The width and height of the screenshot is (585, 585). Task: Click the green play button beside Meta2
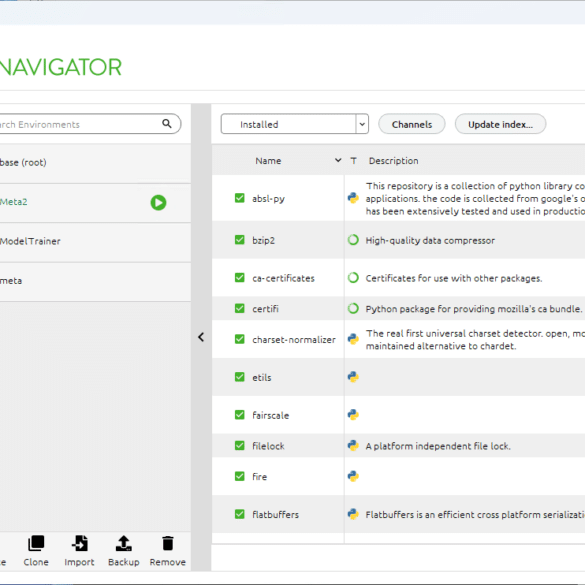click(x=158, y=203)
